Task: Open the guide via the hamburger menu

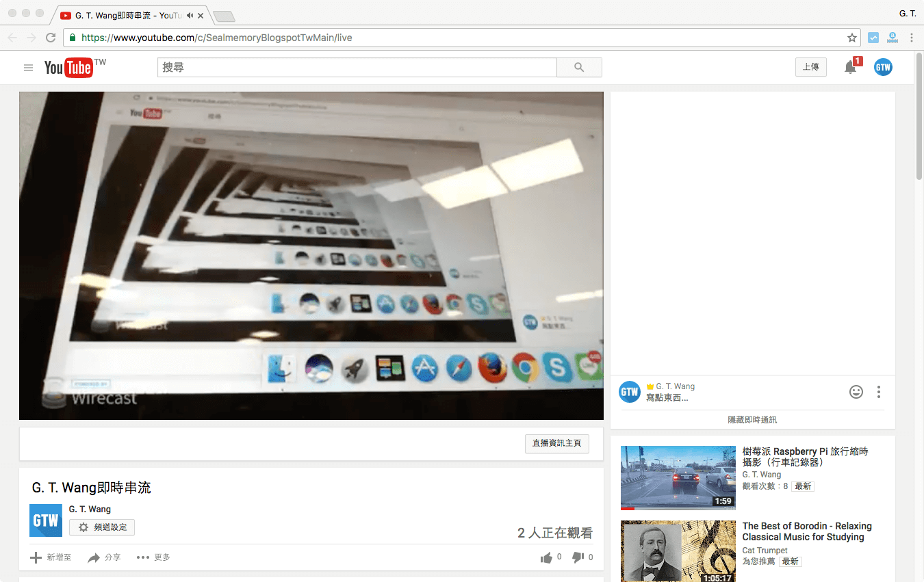Action: pos(28,67)
